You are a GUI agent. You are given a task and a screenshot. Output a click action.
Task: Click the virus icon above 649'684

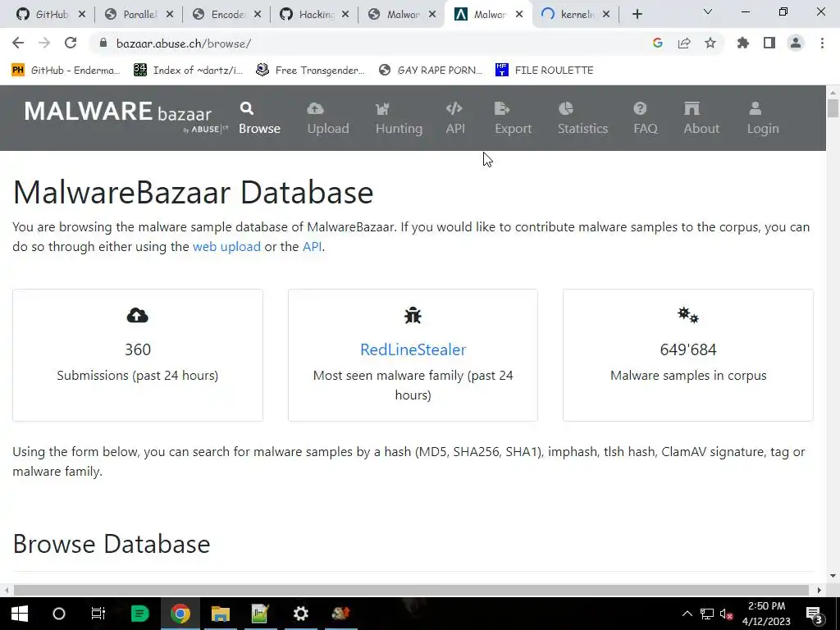pos(688,315)
